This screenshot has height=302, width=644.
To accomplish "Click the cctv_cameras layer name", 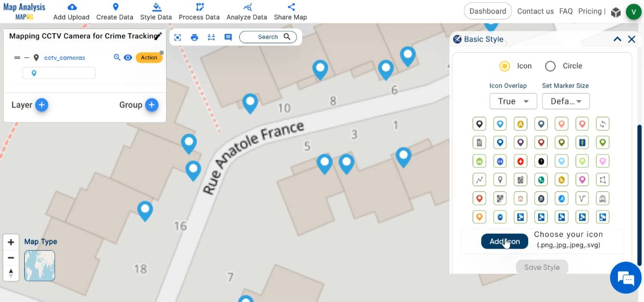I will [x=65, y=57].
